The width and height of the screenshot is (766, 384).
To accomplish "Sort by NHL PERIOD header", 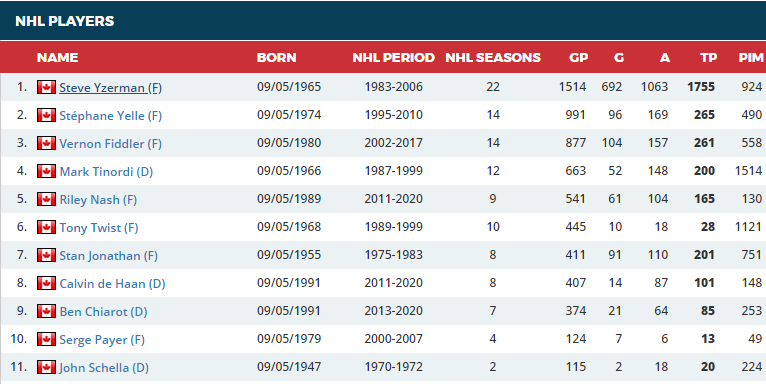I will tap(393, 58).
